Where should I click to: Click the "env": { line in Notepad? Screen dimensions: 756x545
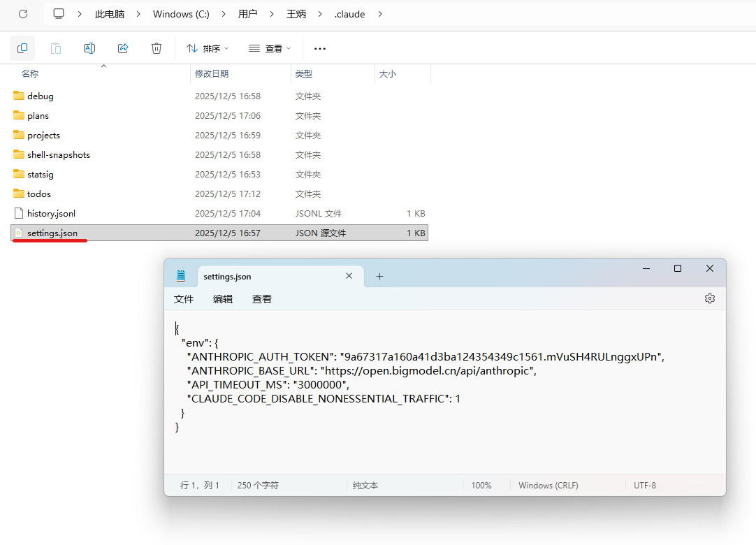pos(200,342)
